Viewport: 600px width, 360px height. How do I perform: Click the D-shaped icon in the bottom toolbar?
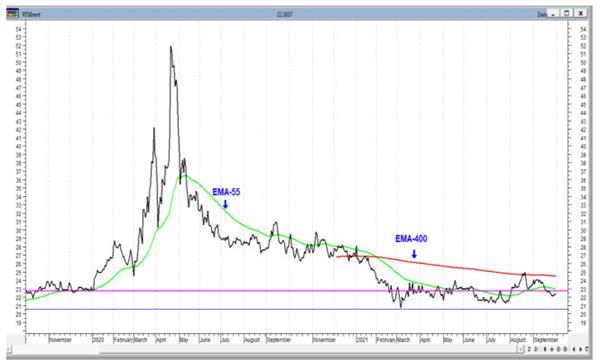coord(536,349)
